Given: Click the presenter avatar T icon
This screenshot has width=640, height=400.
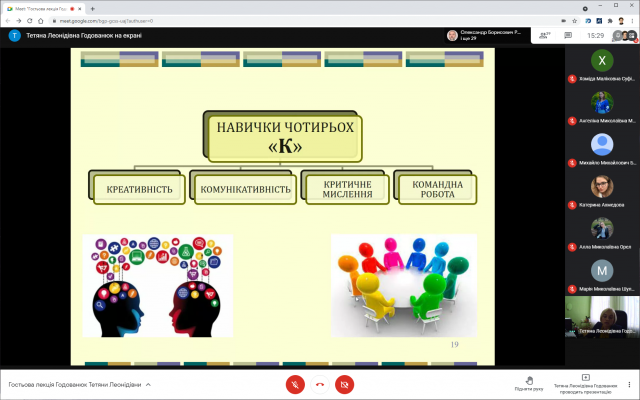Looking at the screenshot, I should tap(14, 35).
